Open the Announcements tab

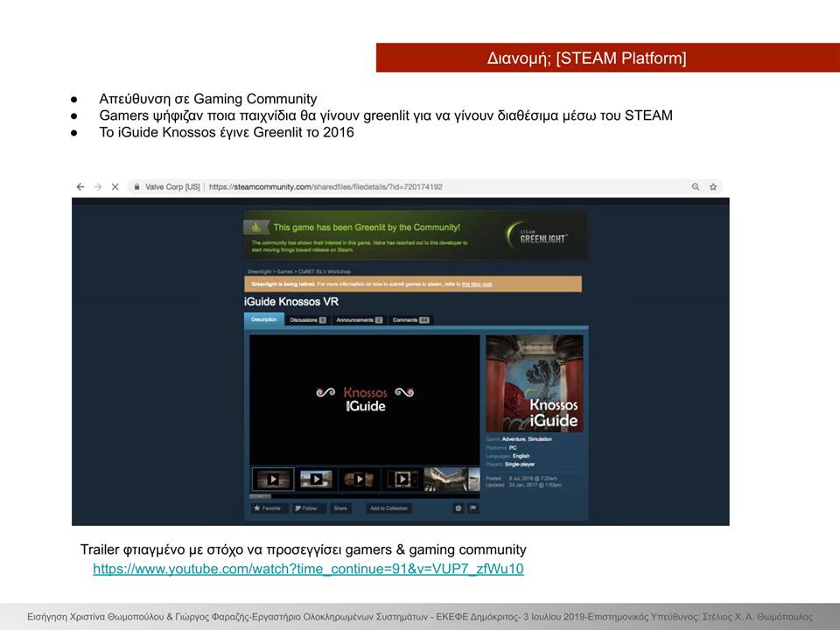(x=359, y=320)
